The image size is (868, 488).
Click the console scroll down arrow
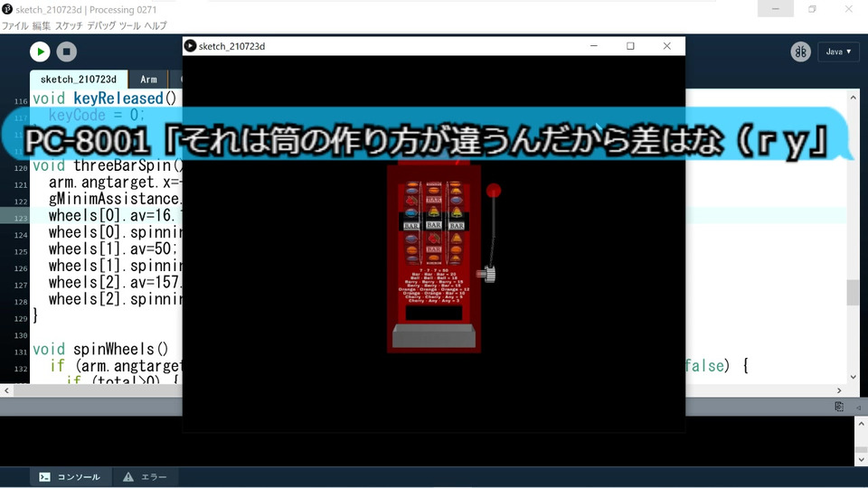(x=862, y=460)
